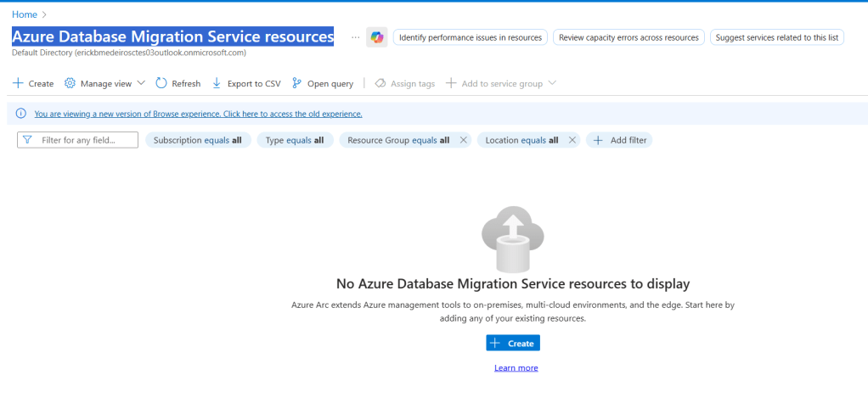Click the Copilot icon beside the title

point(376,37)
